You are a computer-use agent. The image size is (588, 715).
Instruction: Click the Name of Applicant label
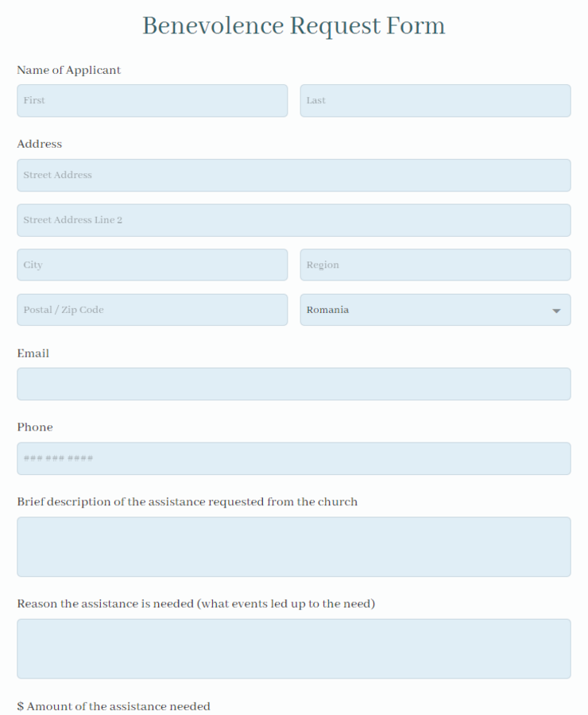tap(68, 70)
